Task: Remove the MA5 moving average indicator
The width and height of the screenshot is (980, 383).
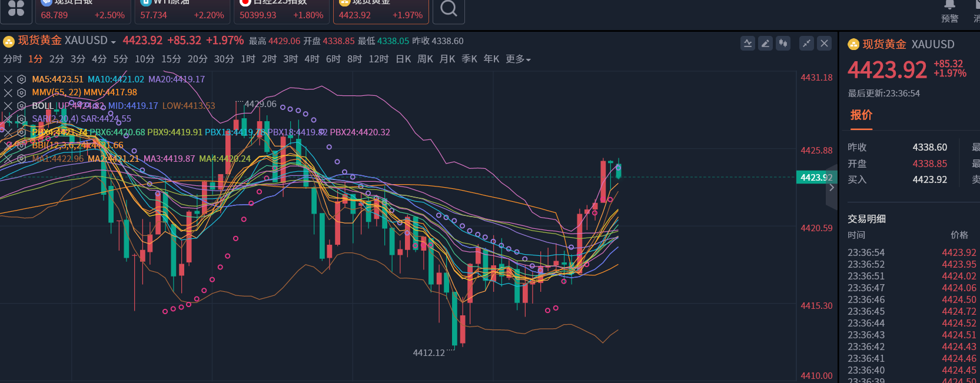Action: (8, 79)
